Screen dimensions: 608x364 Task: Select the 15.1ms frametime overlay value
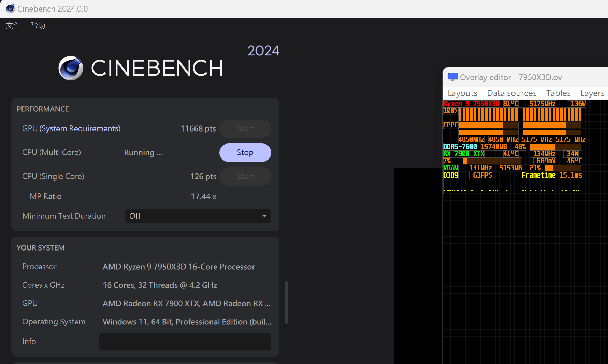tap(571, 175)
